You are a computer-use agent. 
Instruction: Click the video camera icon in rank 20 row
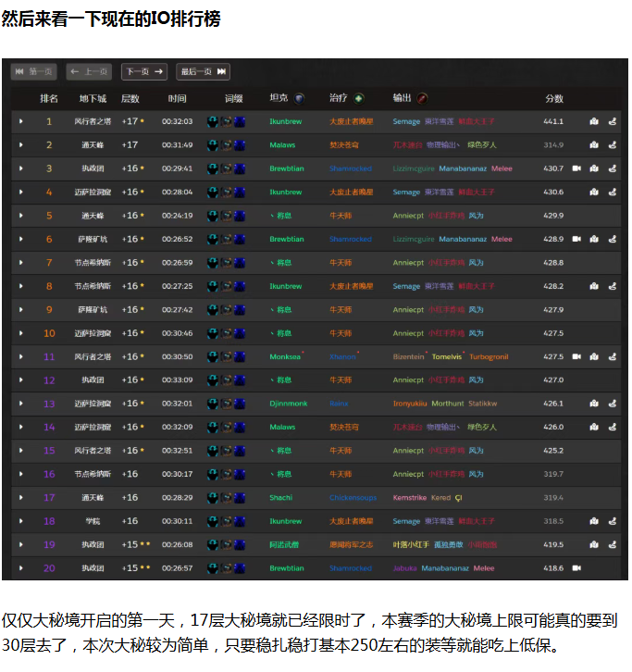(x=576, y=568)
